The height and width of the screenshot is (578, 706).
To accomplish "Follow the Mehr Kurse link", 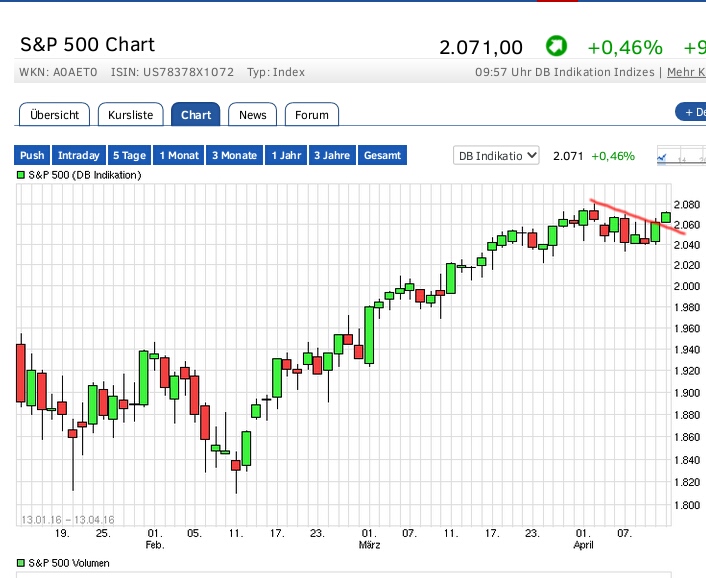I will point(685,72).
